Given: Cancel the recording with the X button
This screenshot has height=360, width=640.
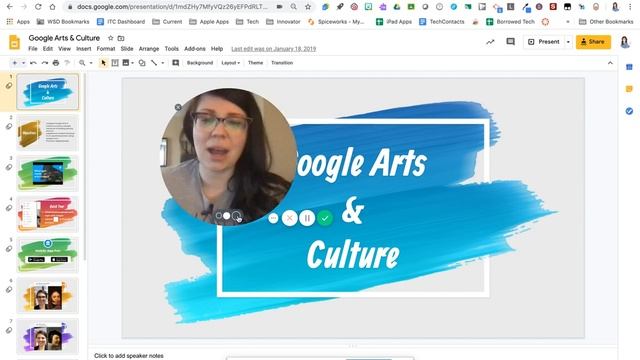Looking at the screenshot, I should [x=289, y=218].
